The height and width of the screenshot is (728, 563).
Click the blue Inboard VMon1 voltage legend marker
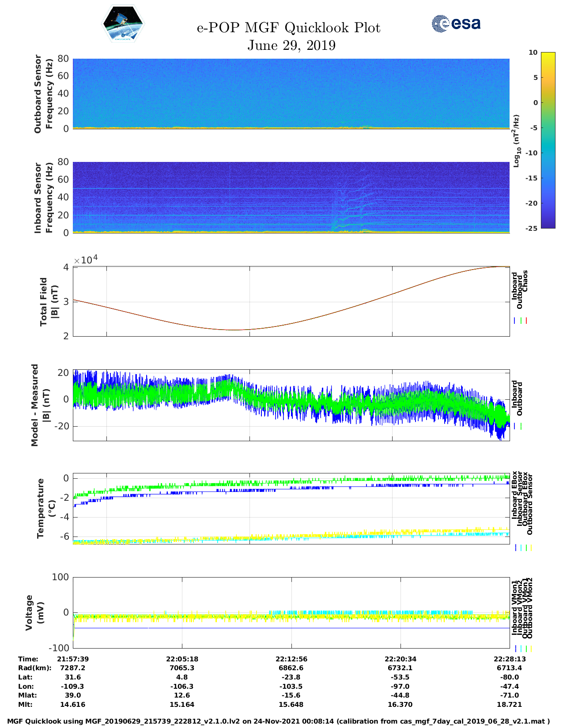515,649
